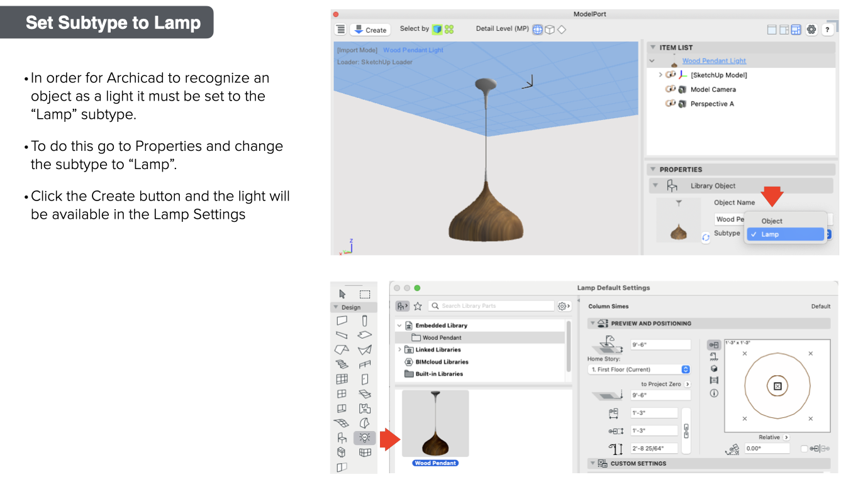Toggle visibility of SketchUp Model
Screen dimensions: 858x504
(671, 75)
